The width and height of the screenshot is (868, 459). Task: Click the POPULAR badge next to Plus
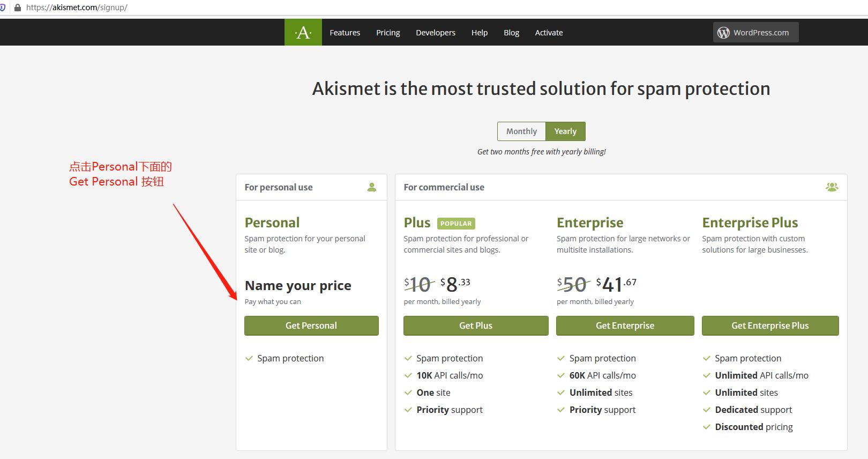(456, 224)
